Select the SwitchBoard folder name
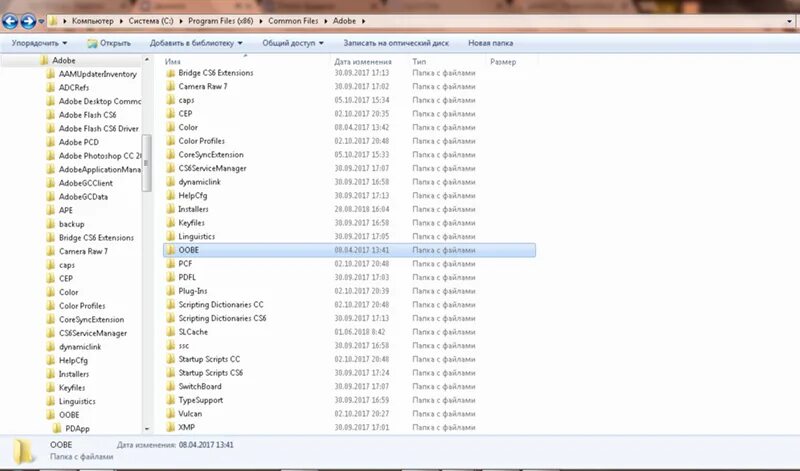800x471 pixels. (200, 386)
